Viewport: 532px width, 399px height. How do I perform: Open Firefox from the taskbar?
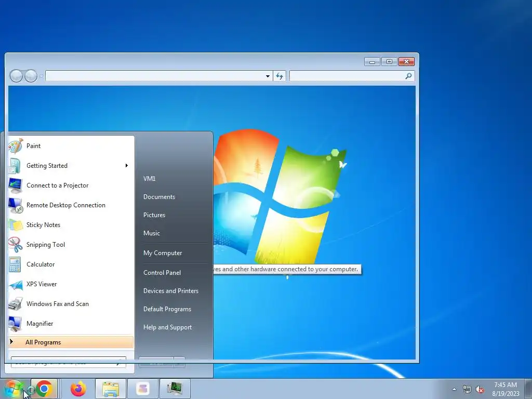(x=78, y=389)
